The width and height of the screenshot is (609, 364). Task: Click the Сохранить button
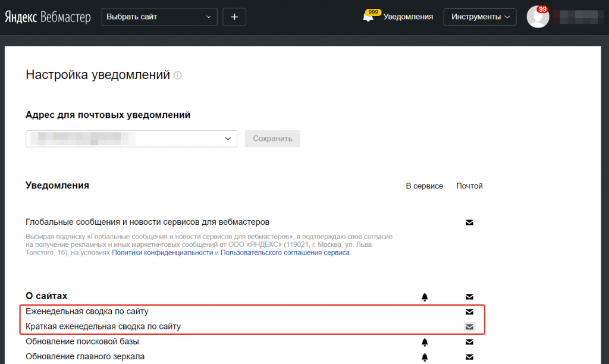272,139
